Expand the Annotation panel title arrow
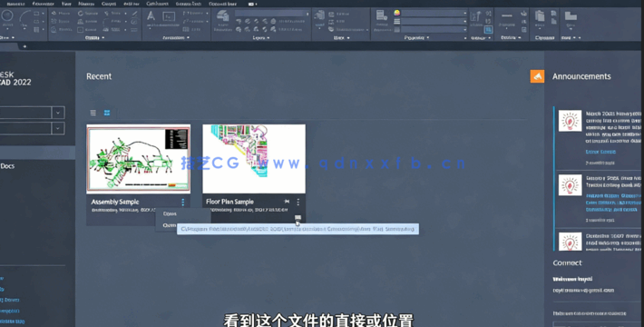644x327 pixels. click(x=188, y=38)
